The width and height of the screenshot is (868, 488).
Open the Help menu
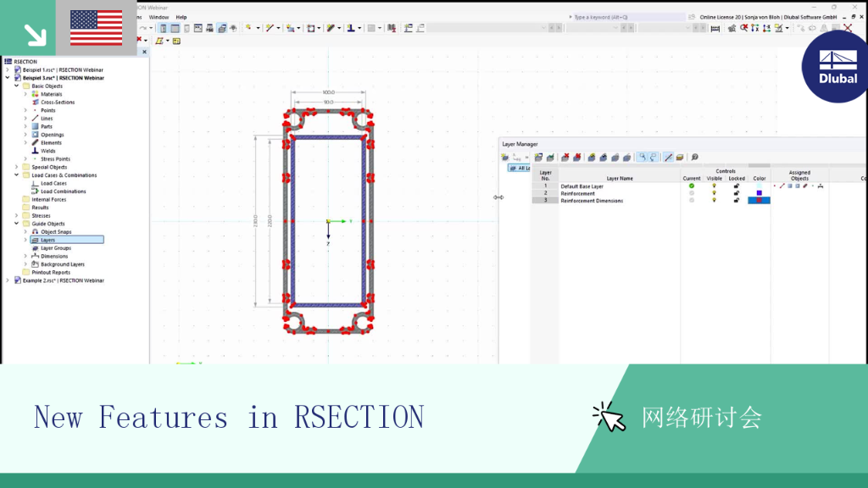[x=181, y=17]
